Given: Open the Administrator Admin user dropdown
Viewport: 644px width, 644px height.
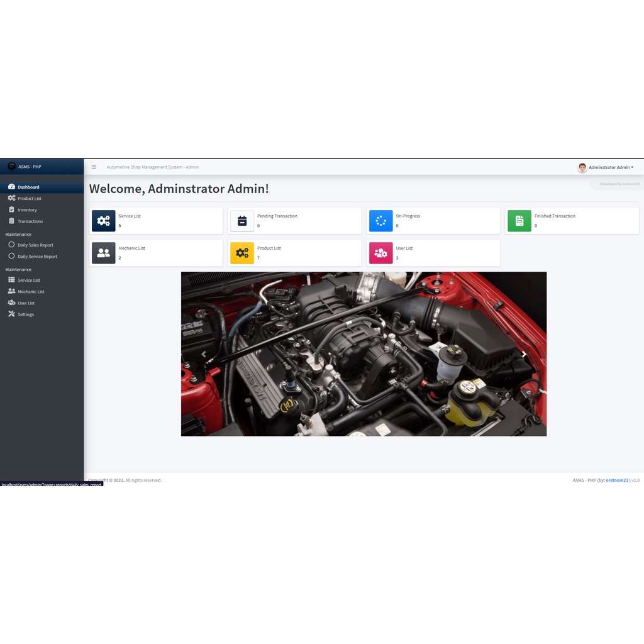Looking at the screenshot, I should pyautogui.click(x=606, y=167).
